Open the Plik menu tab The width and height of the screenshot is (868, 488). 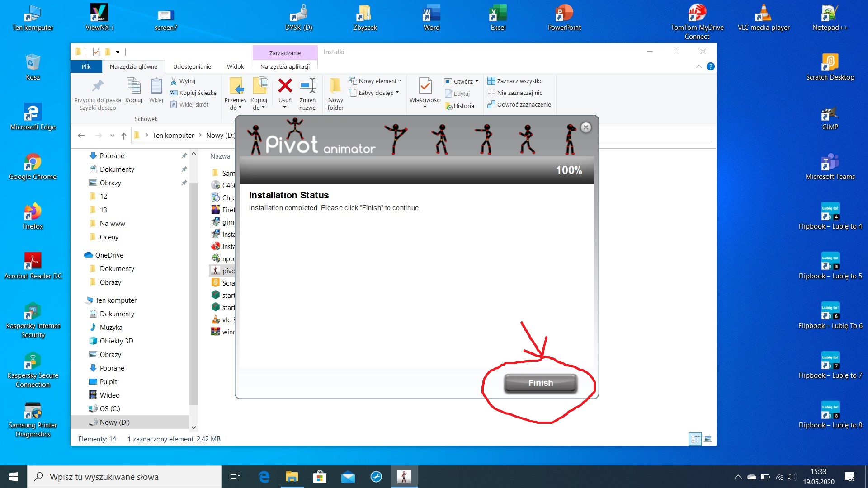click(86, 66)
